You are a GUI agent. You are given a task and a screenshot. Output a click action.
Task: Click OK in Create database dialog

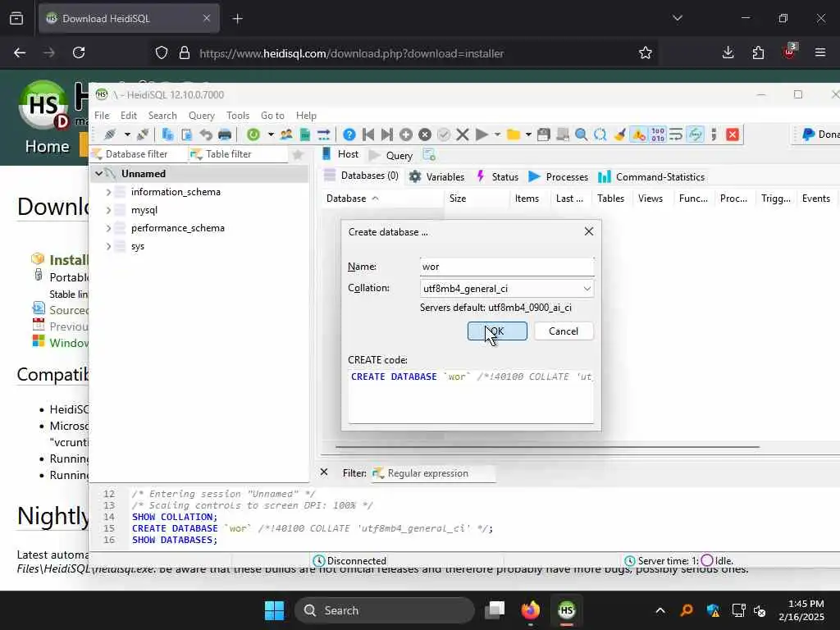pyautogui.click(x=497, y=331)
